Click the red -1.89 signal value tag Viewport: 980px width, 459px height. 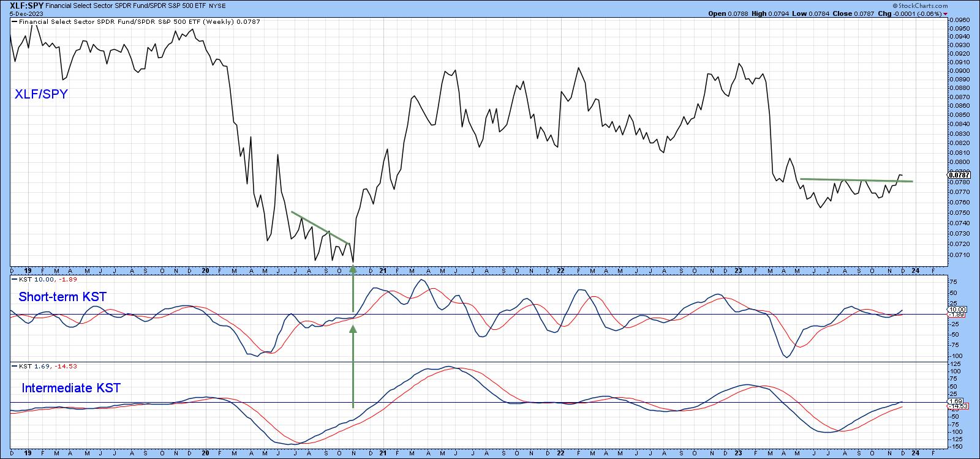click(x=957, y=315)
